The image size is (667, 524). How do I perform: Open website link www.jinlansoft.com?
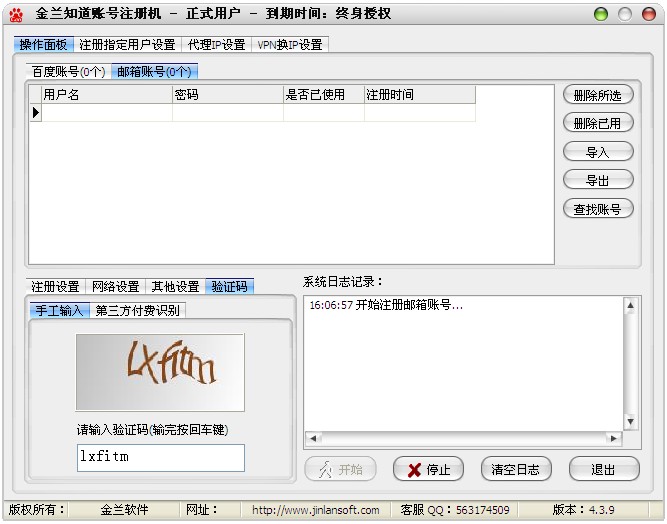pyautogui.click(x=315, y=510)
